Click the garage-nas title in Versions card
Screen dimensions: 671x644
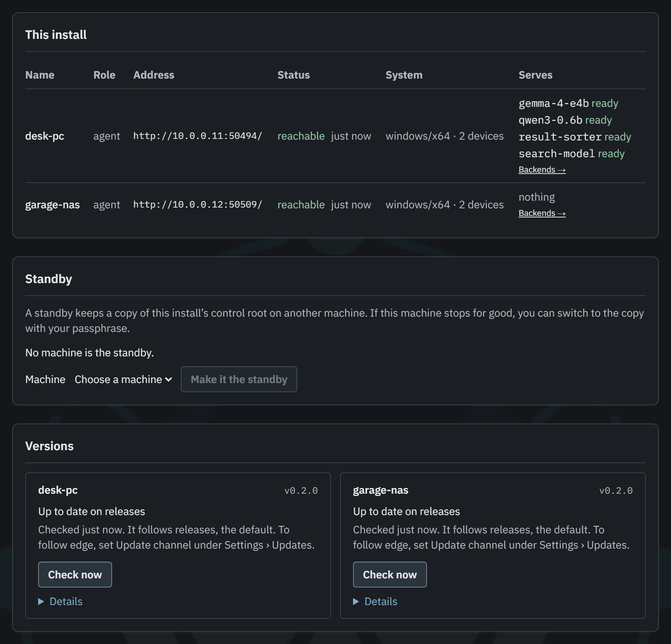pos(381,490)
